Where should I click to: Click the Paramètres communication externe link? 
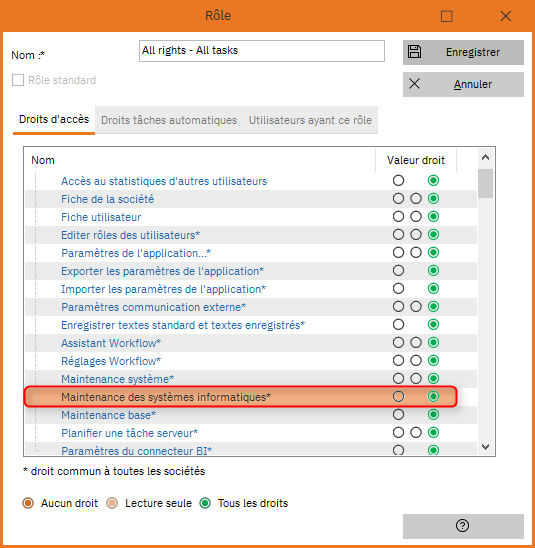point(153,307)
